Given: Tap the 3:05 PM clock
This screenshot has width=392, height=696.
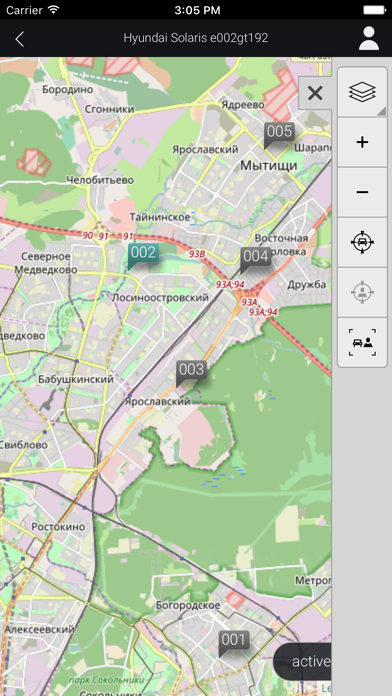Looking at the screenshot, I should [197, 10].
